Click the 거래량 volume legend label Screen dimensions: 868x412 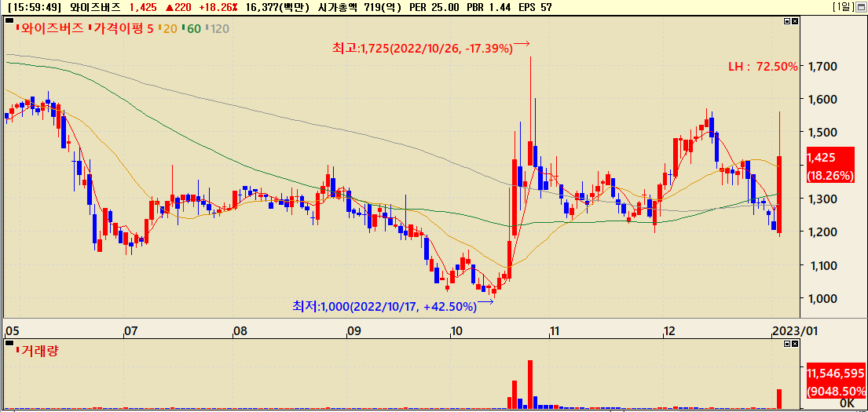[38, 350]
